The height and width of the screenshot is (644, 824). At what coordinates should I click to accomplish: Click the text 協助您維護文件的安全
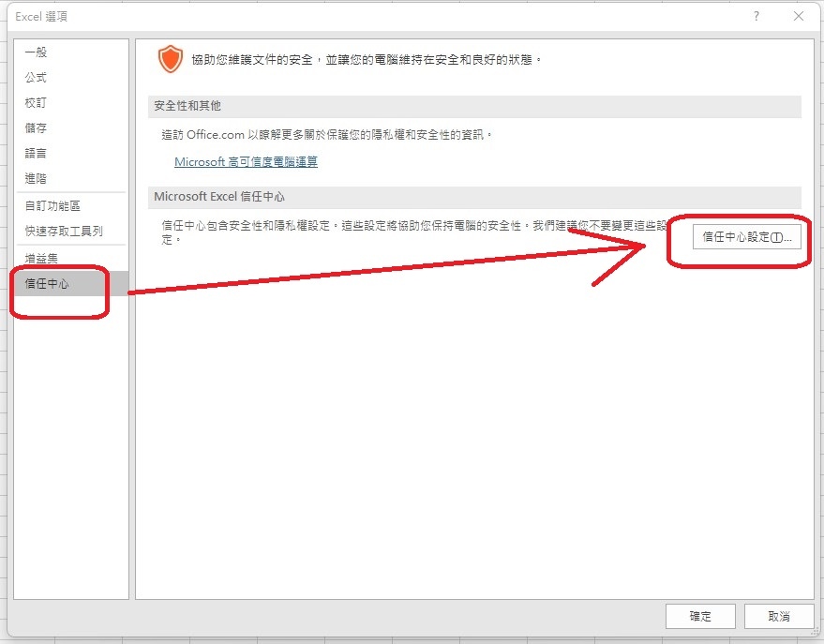[252, 60]
